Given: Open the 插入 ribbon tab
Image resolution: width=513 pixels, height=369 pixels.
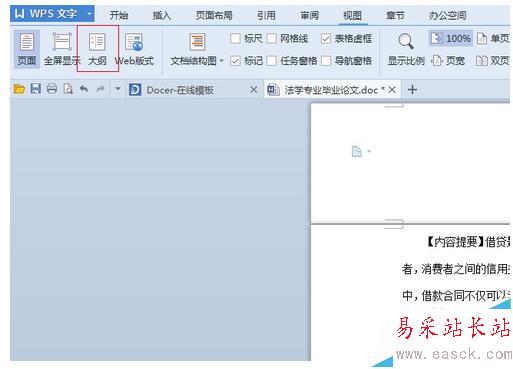Looking at the screenshot, I should tap(162, 15).
